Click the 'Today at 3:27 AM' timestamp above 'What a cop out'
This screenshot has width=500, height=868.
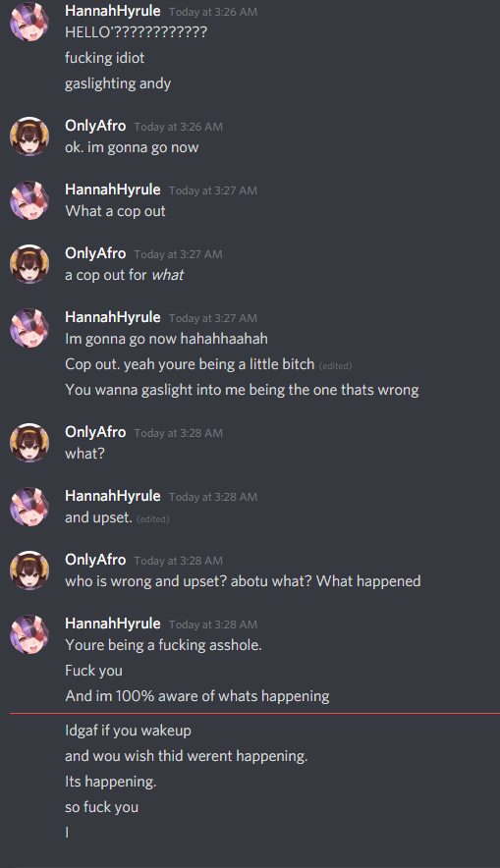(x=213, y=190)
